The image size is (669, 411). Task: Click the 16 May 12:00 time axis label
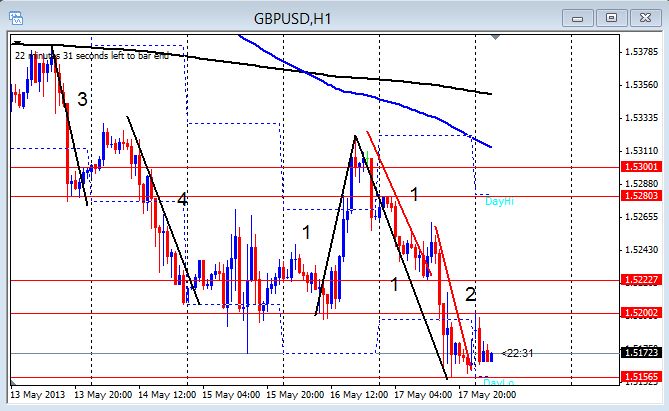click(x=359, y=394)
